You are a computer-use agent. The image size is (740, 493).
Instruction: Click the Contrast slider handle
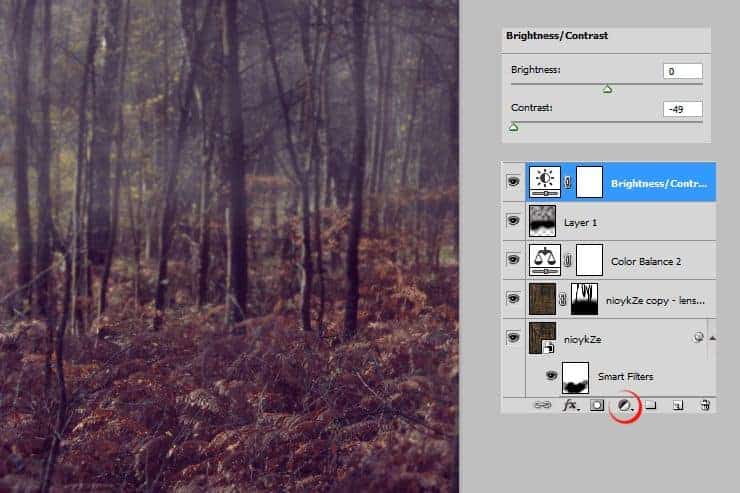point(513,127)
